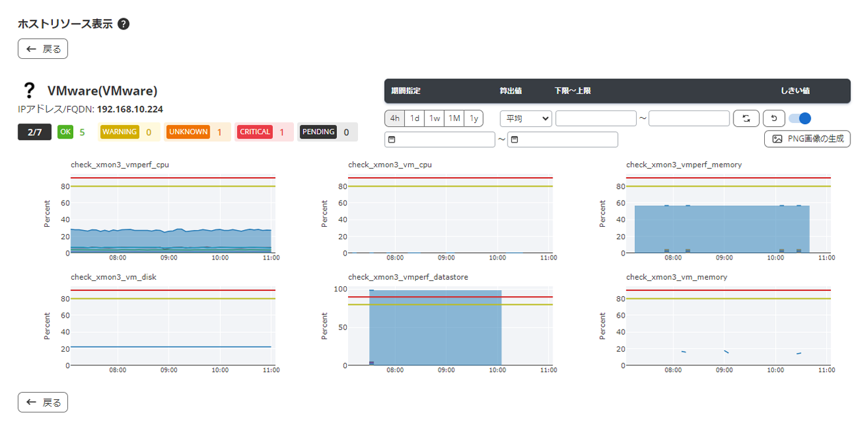Click the check_xmon3_vm_disk chart
Screen dimensions: 868x434
[173, 325]
